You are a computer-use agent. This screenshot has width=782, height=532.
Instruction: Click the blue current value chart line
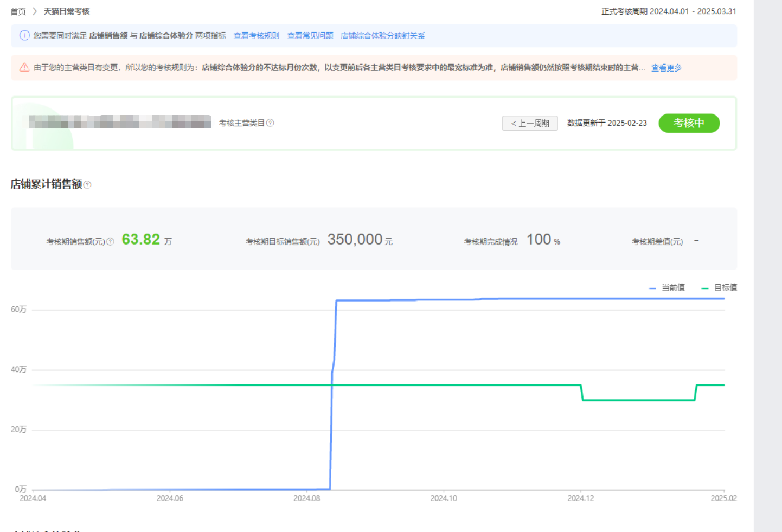488,299
